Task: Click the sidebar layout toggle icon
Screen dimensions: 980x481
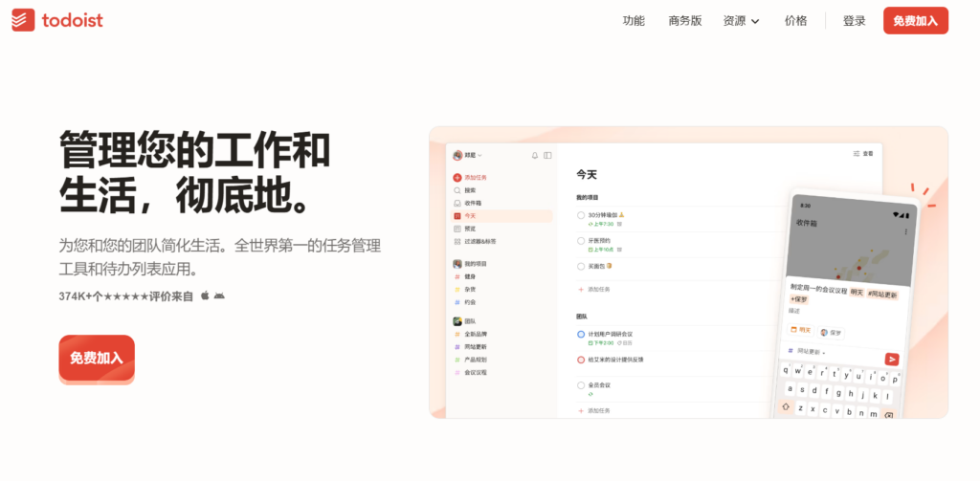Action: [x=547, y=155]
